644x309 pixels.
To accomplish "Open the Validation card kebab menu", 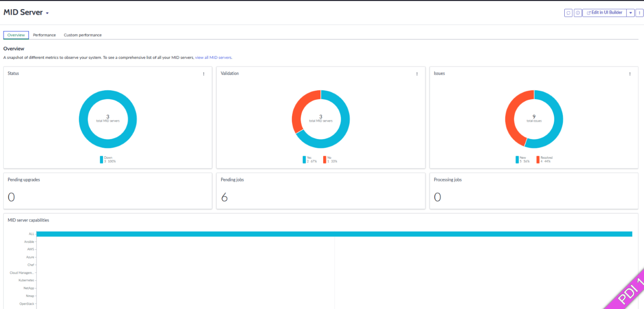I will 417,73.
